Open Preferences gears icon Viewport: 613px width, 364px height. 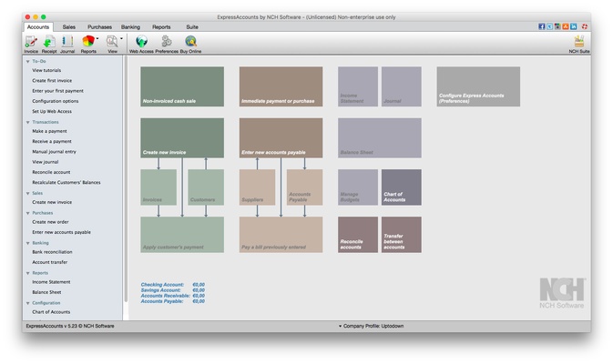coord(167,42)
